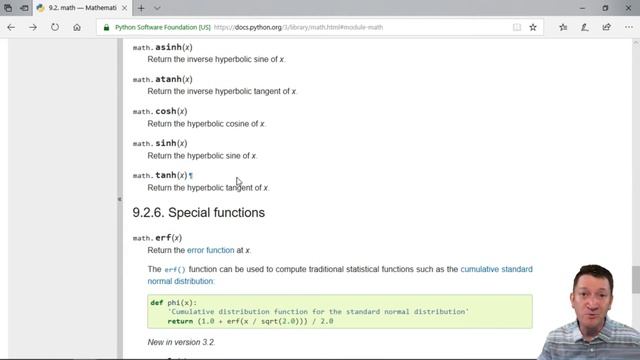
Task: Close the 9.2. math tab
Action: [124, 8]
